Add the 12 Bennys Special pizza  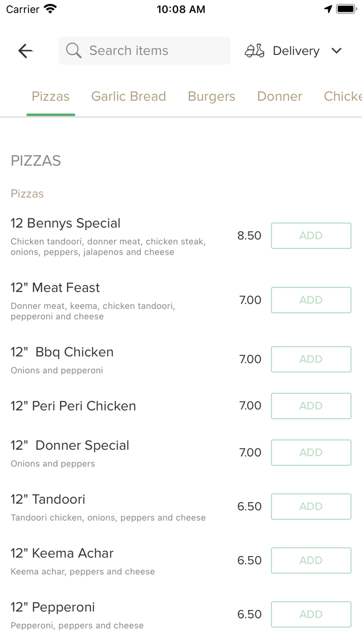pyautogui.click(x=311, y=235)
